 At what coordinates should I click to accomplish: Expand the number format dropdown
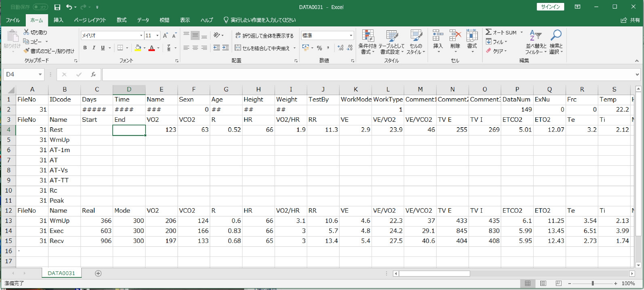[x=351, y=35]
